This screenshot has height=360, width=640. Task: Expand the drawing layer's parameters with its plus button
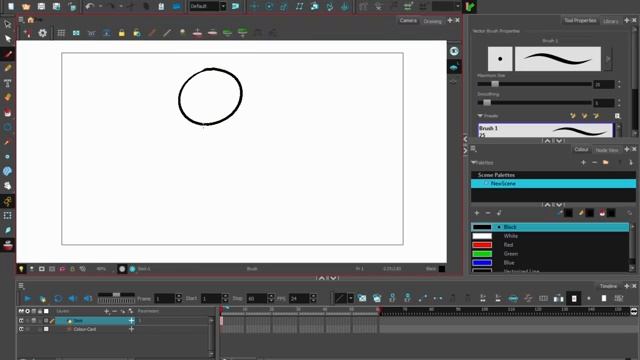[x=131, y=321]
